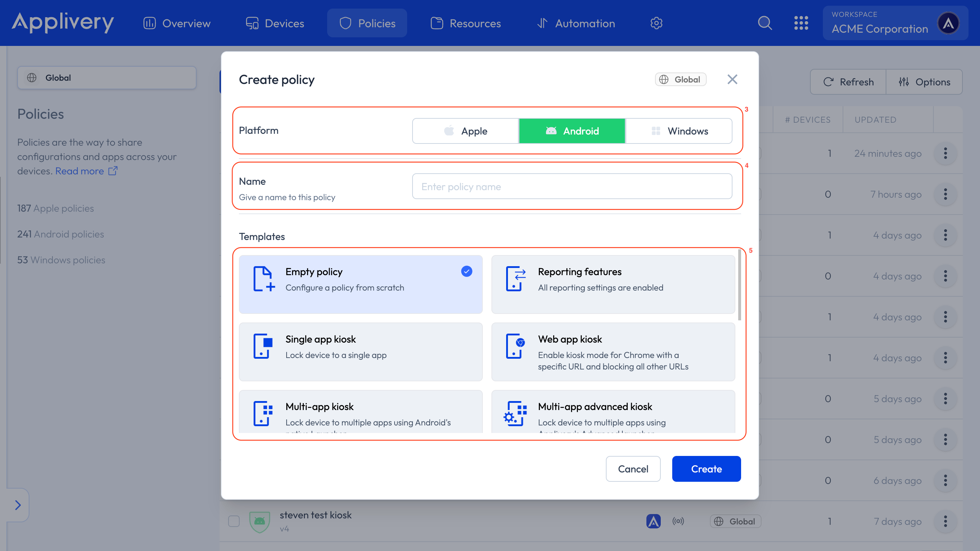This screenshot has height=551, width=980.
Task: Open the Global scope selector in sidebar
Action: [x=107, y=77]
